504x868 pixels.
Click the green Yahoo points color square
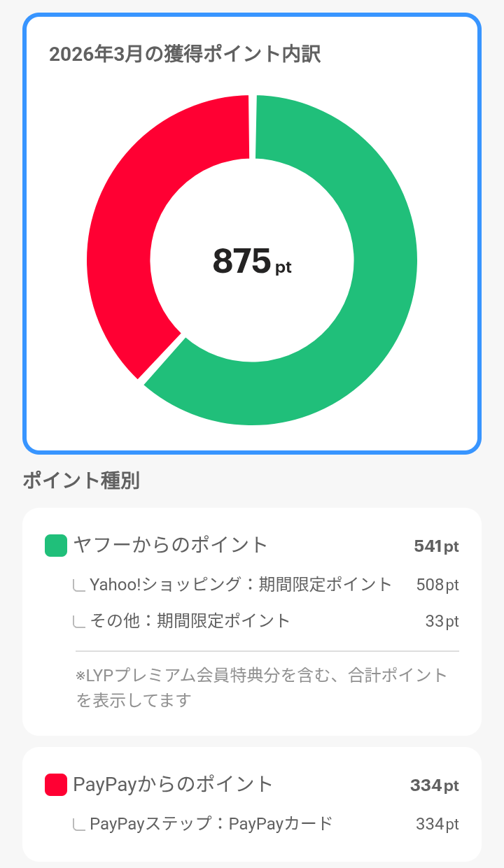point(56,546)
